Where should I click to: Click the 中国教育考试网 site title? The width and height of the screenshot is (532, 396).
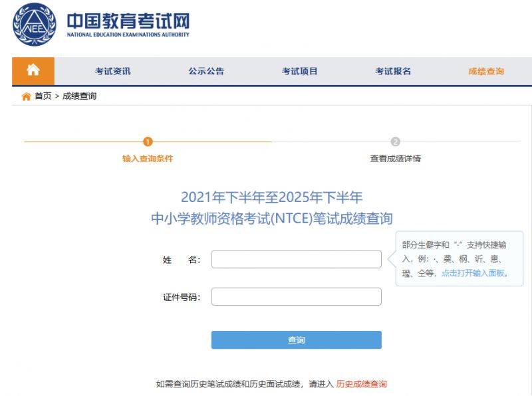128,21
